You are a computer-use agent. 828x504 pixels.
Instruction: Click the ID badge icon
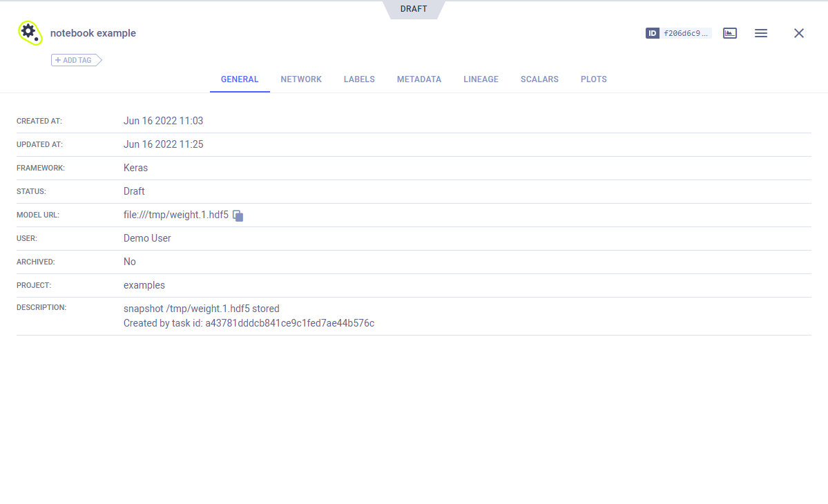point(652,33)
